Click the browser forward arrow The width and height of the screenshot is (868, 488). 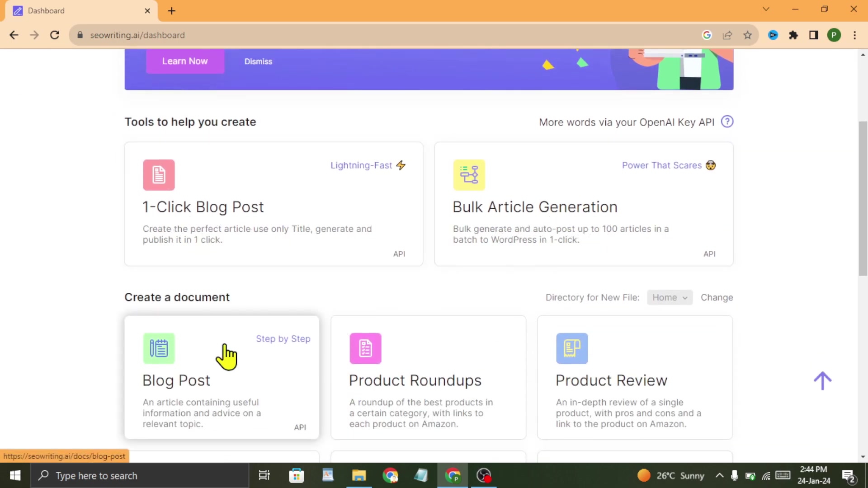(34, 35)
